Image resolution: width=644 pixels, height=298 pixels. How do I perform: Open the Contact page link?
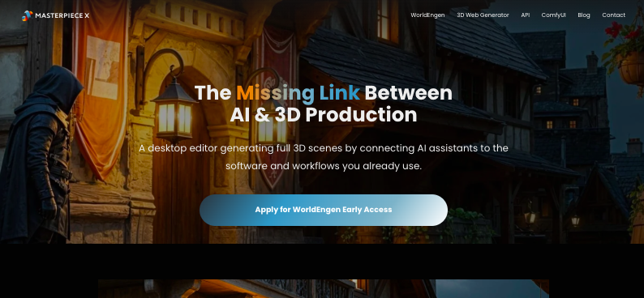click(x=614, y=15)
